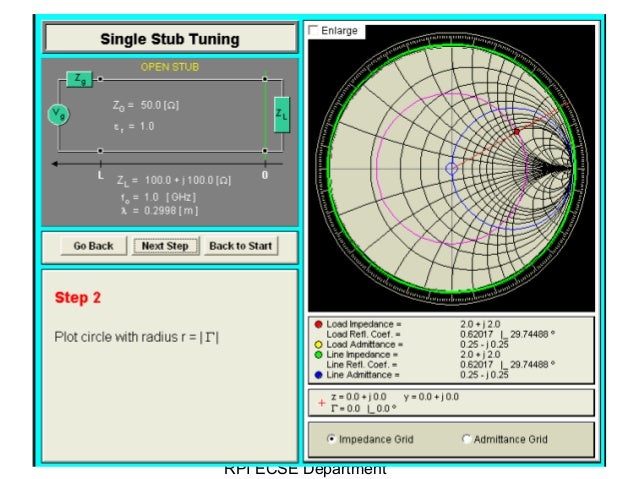
Task: Click the red Load Impedance legend dot
Action: (x=318, y=325)
